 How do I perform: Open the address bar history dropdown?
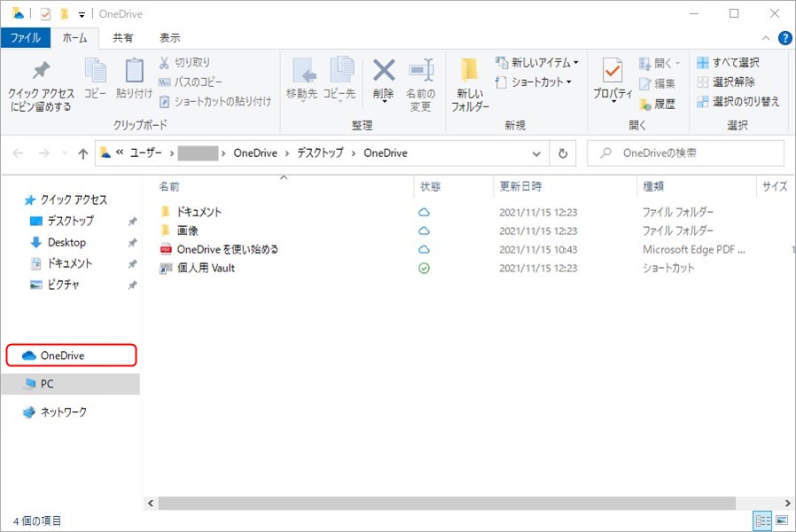[536, 153]
